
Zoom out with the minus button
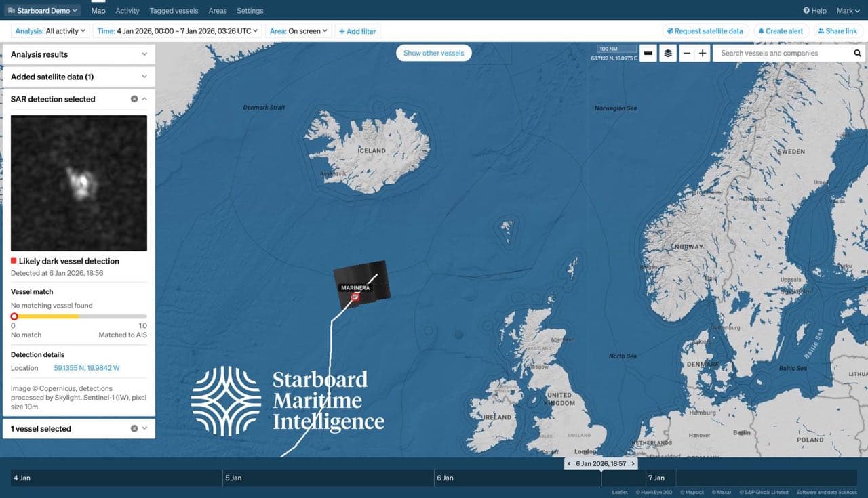tap(686, 53)
